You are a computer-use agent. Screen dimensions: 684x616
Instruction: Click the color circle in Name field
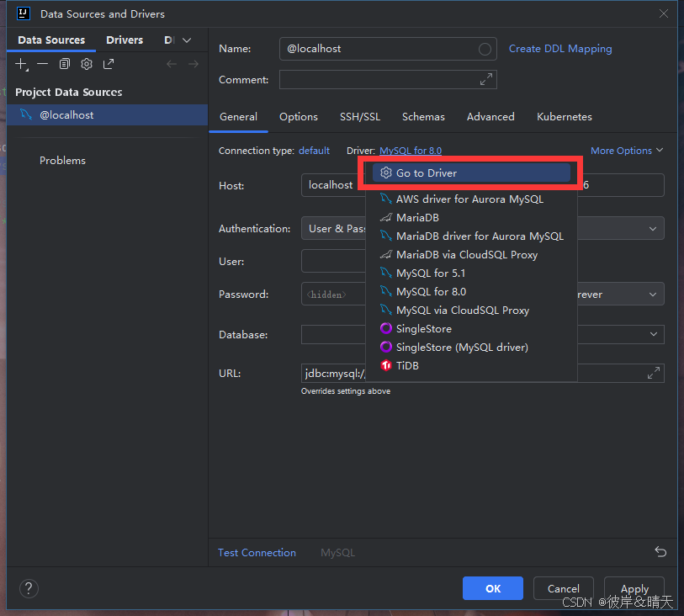pos(485,49)
